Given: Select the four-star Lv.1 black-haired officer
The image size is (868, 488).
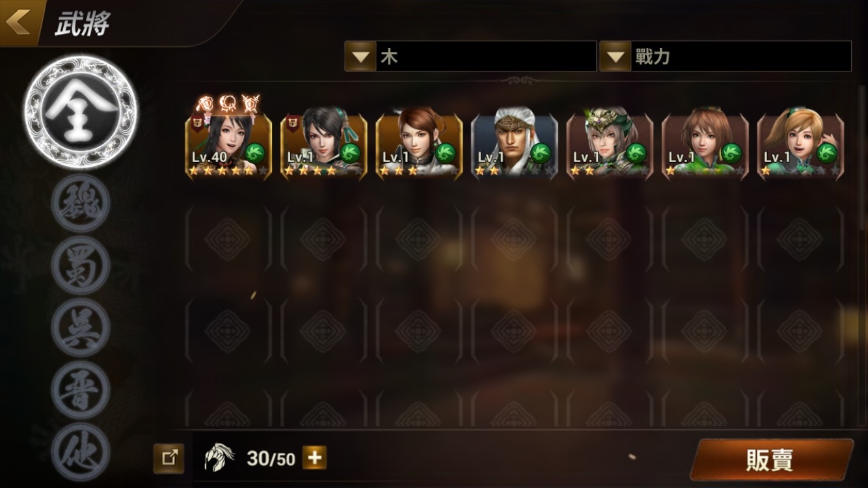Looking at the screenshot, I should point(323,143).
